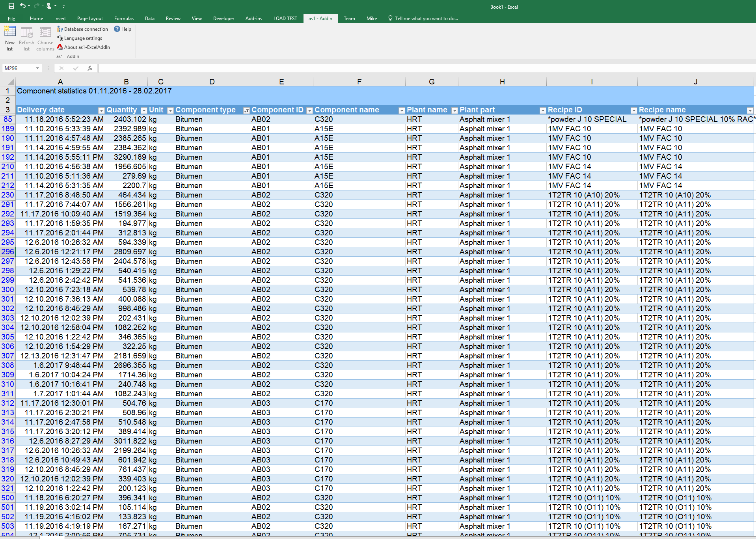Click quantity cell 3011.822
The width and height of the screenshot is (756, 539).
click(x=126, y=441)
